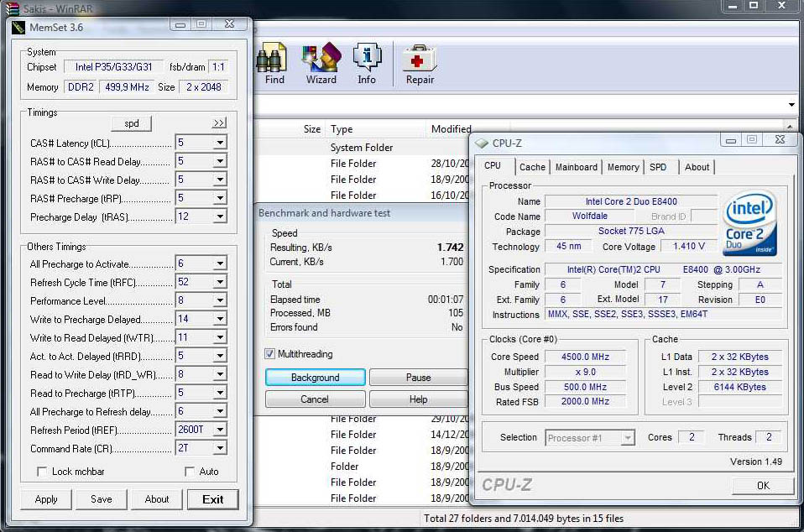Open the Act. to Act. Delayed (tRRD) dropdown
This screenshot has width=804, height=532.
tap(220, 356)
